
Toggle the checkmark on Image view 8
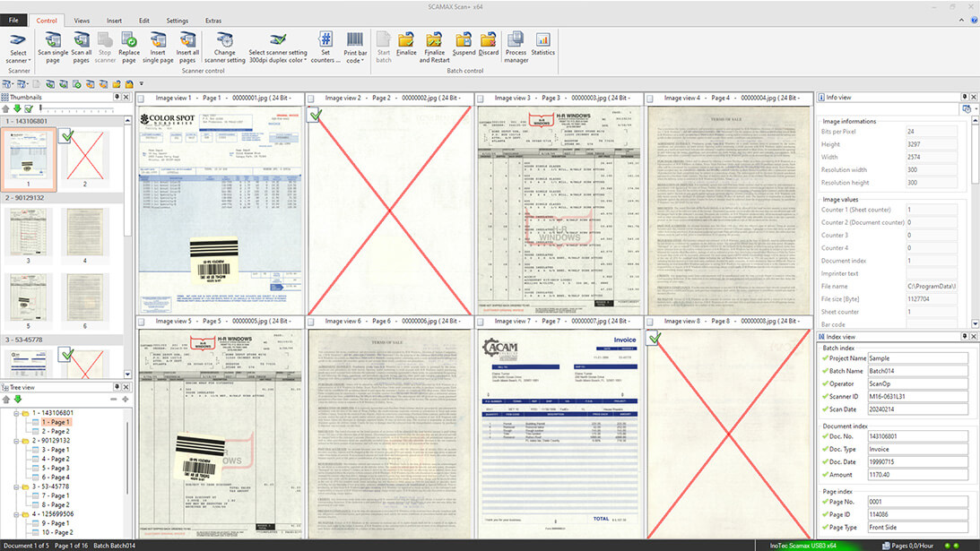654,338
